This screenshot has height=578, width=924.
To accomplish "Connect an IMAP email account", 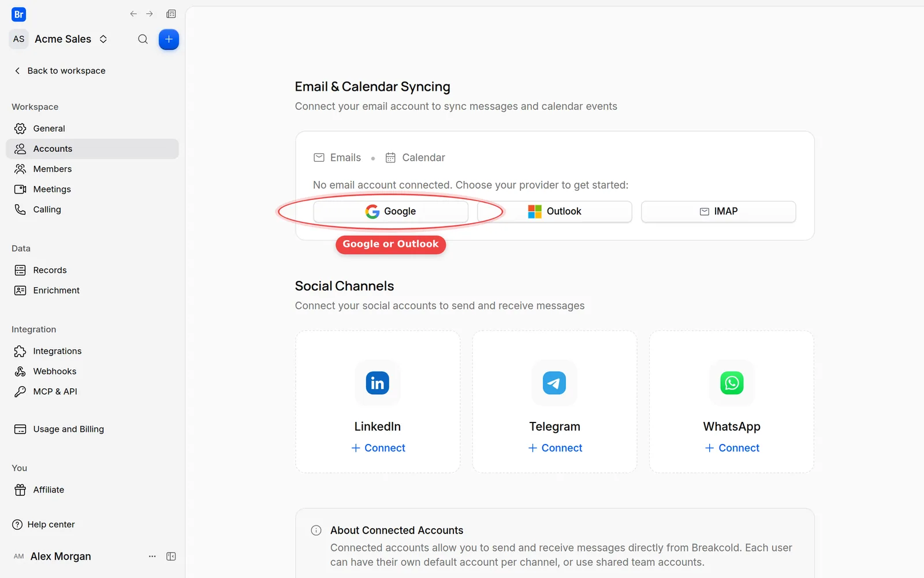I will [x=718, y=212].
